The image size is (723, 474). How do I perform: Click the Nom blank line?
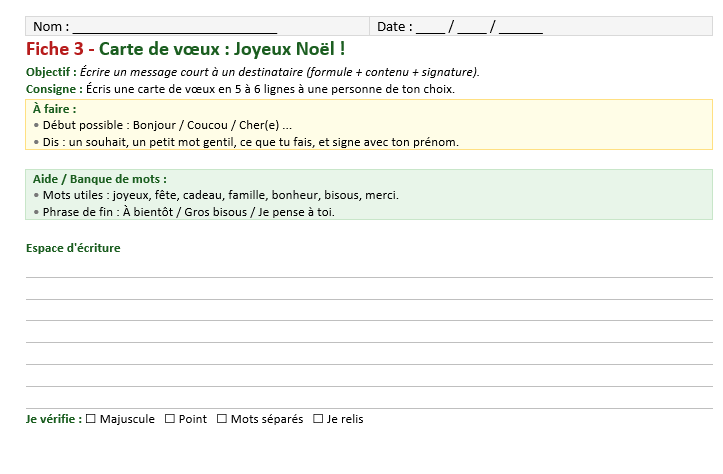coord(174,27)
